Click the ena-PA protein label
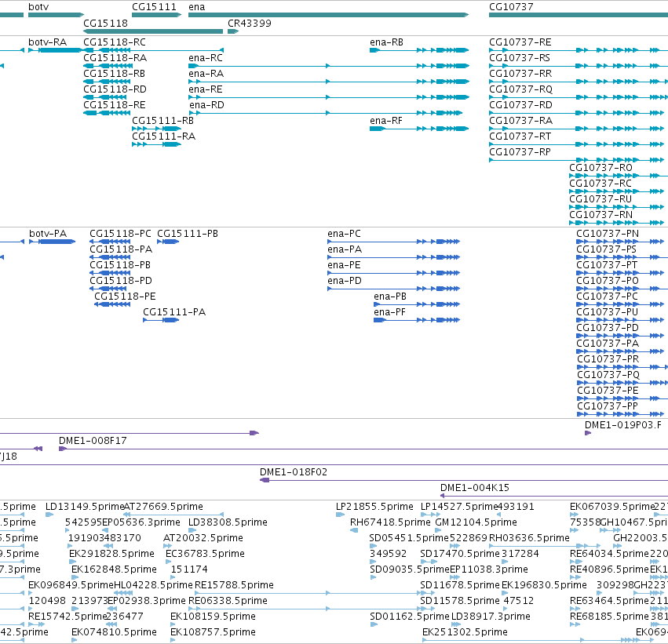668x644 pixels. [345, 249]
